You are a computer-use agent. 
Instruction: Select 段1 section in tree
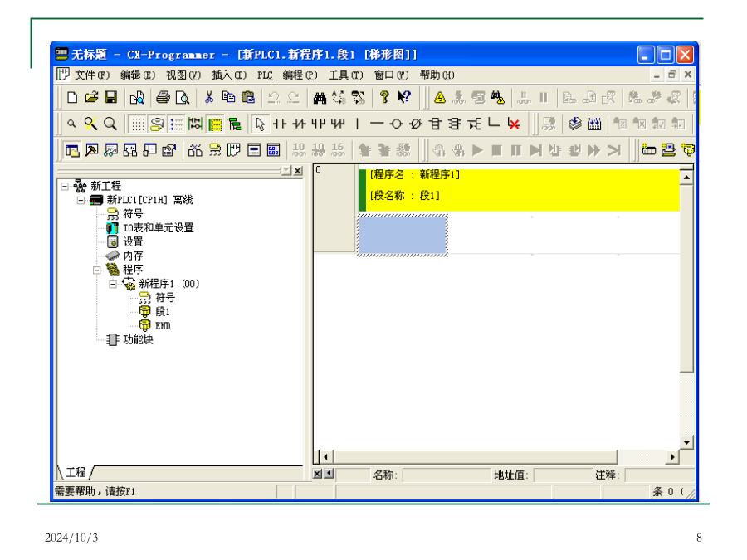(x=162, y=312)
